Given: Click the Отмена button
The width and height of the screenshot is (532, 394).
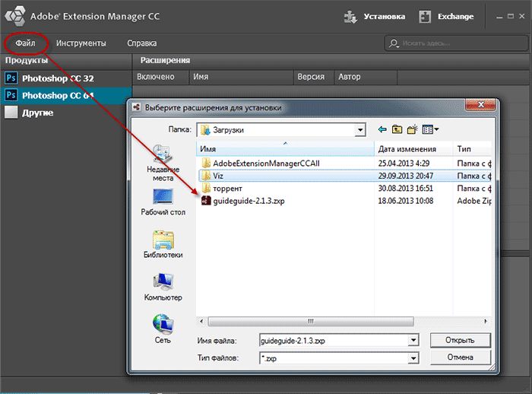Looking at the screenshot, I should [460, 357].
